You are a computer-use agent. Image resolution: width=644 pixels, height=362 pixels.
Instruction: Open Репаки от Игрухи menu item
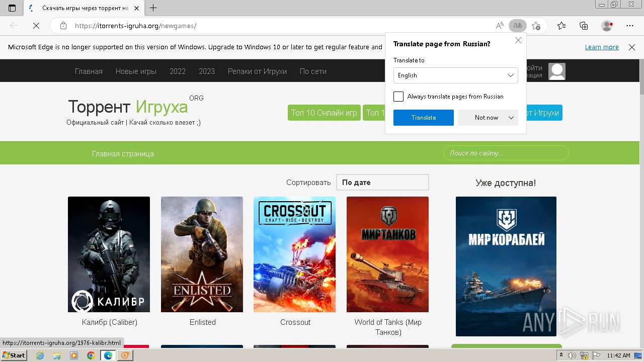pyautogui.click(x=257, y=71)
